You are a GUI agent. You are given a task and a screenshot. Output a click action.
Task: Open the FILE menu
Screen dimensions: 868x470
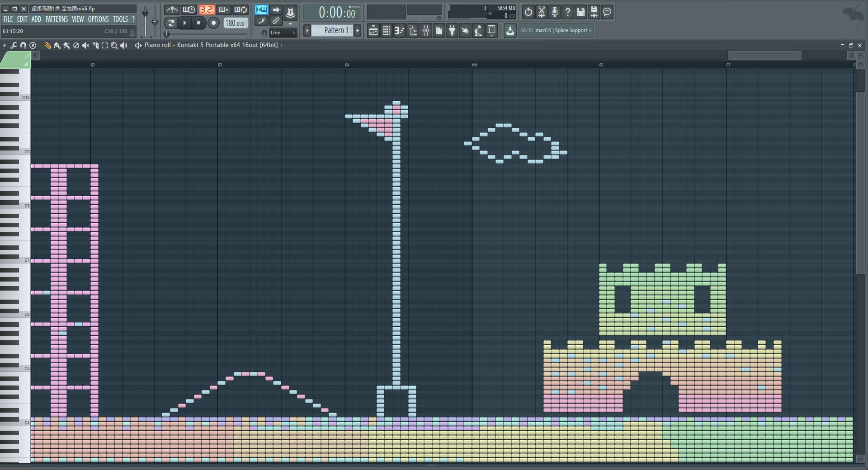[x=8, y=19]
